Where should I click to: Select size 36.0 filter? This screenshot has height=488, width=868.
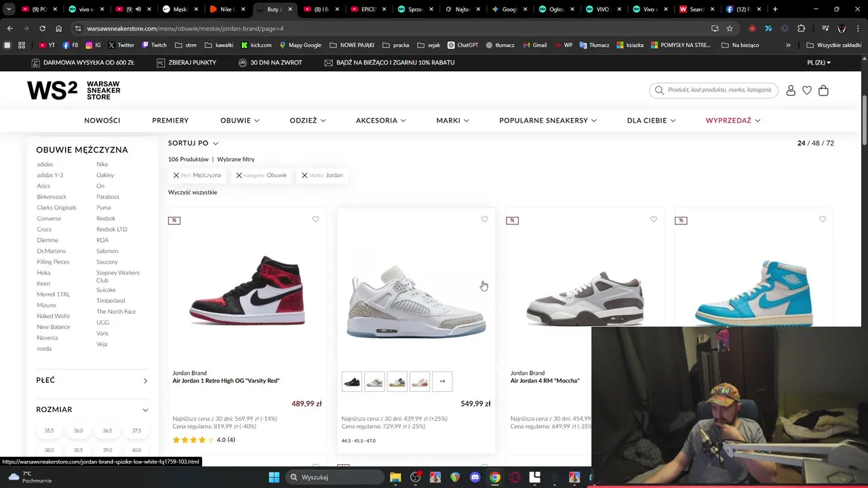78,430
